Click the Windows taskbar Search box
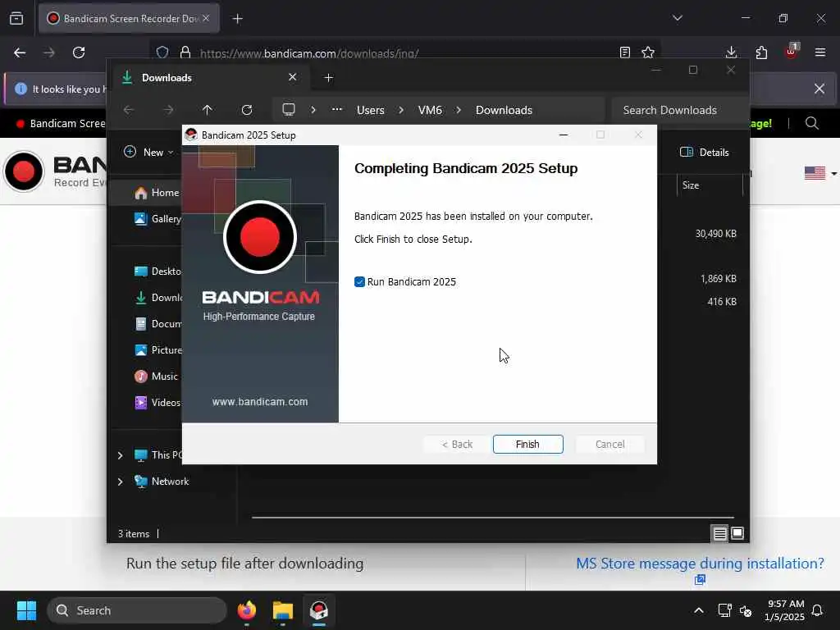This screenshot has width=840, height=630. pos(137,610)
